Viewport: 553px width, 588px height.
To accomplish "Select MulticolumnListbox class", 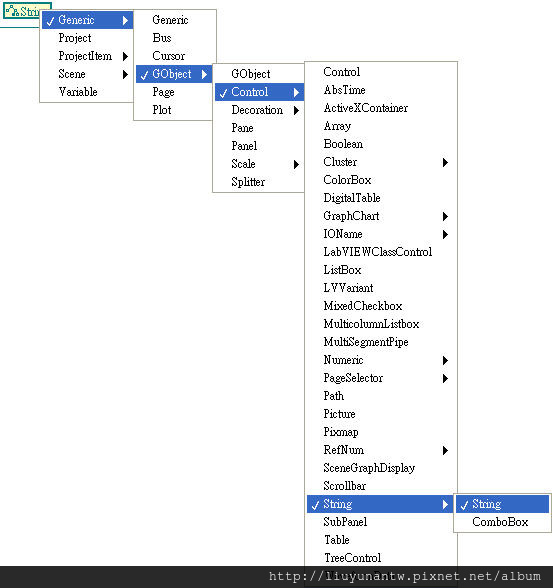I will click(x=380, y=324).
